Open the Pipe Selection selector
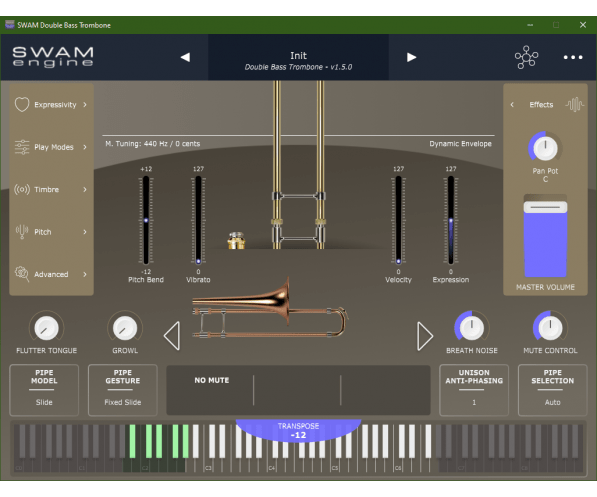Image resolution: width=597 pixels, height=497 pixels. pyautogui.click(x=552, y=390)
